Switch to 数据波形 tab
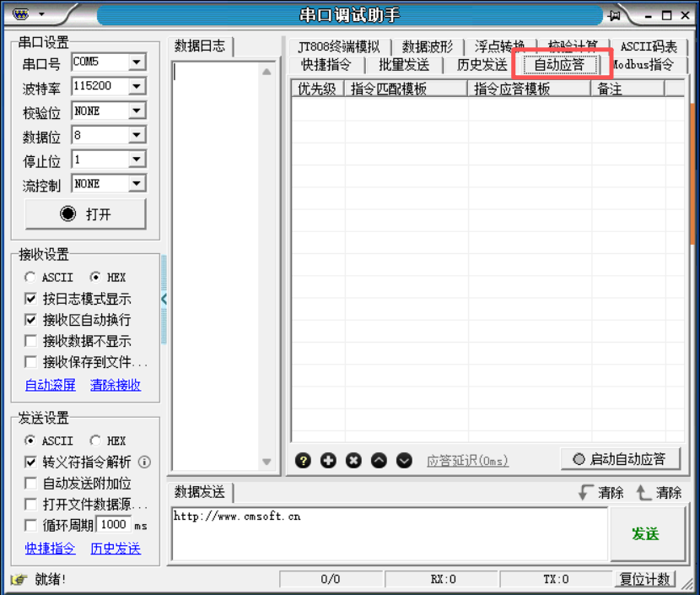 pyautogui.click(x=428, y=46)
